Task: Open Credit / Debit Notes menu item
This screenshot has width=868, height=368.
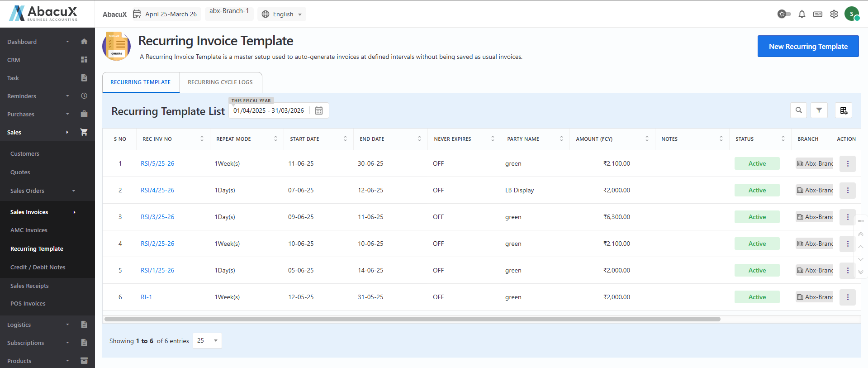Action: (38, 268)
